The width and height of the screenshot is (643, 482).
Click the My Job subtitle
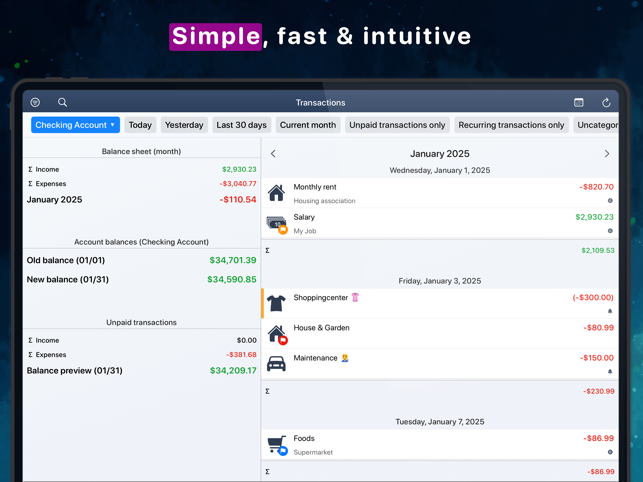point(305,231)
